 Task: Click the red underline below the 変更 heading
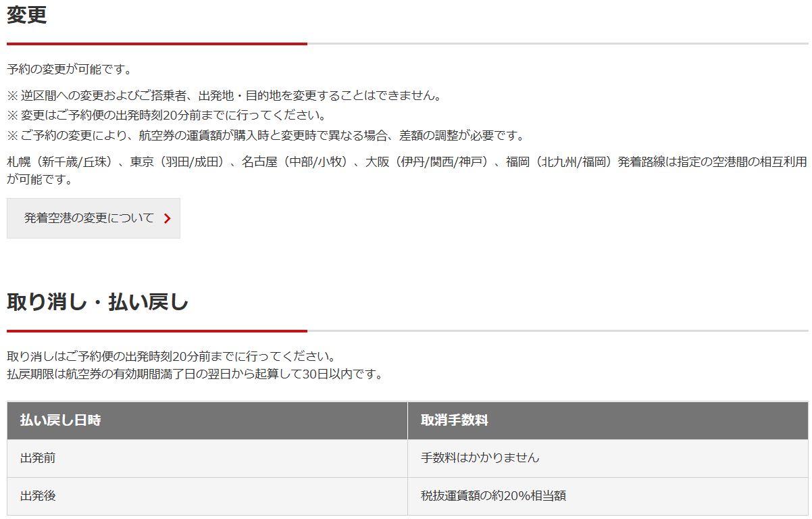(x=157, y=44)
